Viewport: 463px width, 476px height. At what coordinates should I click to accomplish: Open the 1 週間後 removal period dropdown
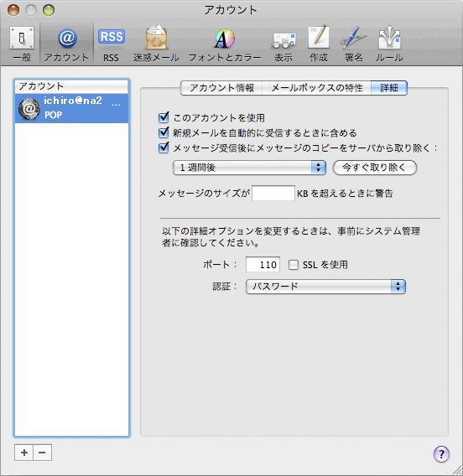point(249,168)
